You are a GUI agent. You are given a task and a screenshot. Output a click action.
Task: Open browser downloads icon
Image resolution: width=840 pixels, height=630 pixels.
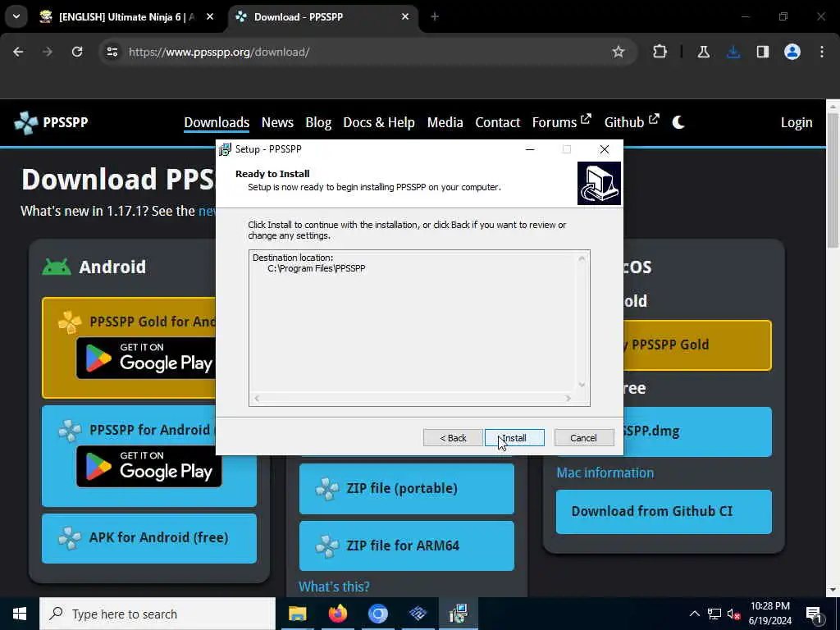(733, 52)
